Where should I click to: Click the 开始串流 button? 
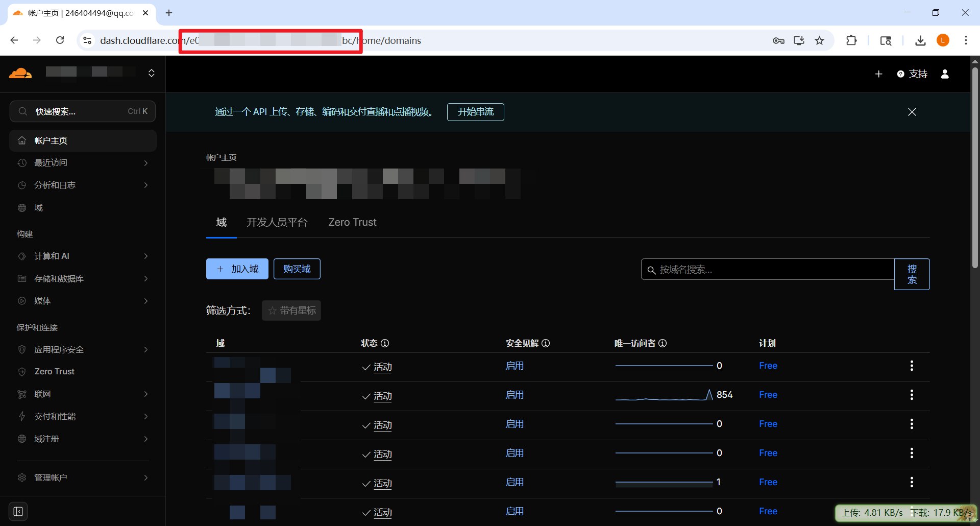pos(476,112)
